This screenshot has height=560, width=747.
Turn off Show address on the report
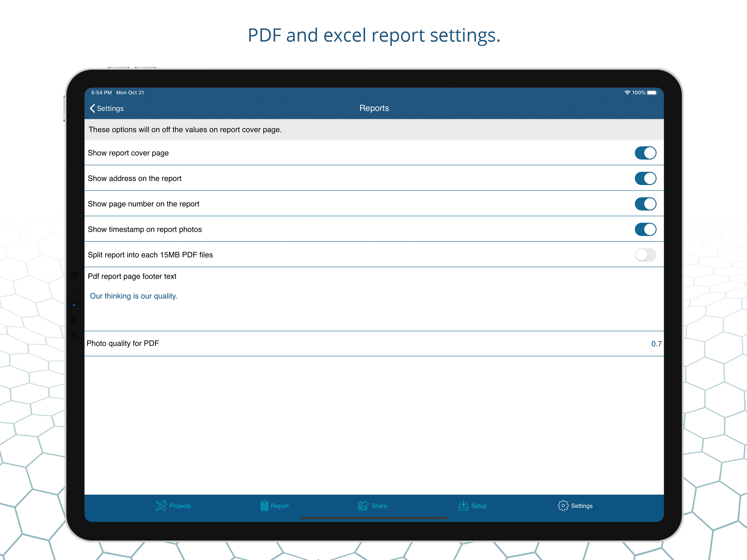coord(645,178)
